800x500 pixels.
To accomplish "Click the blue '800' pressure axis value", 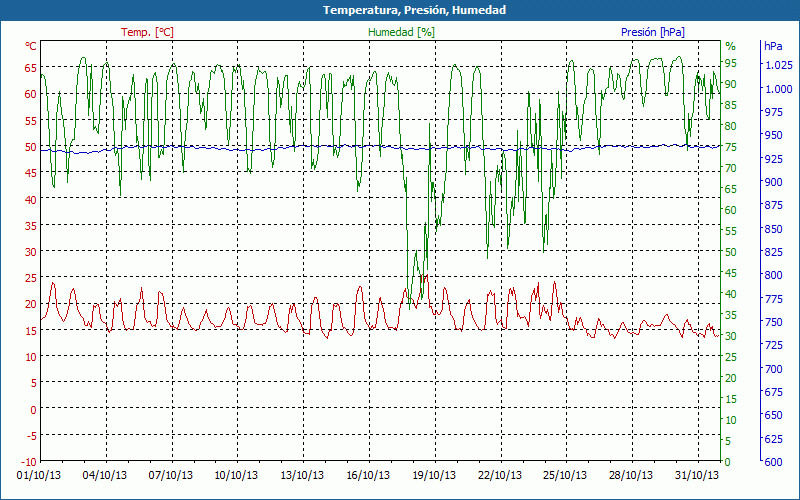I will tap(773, 276).
